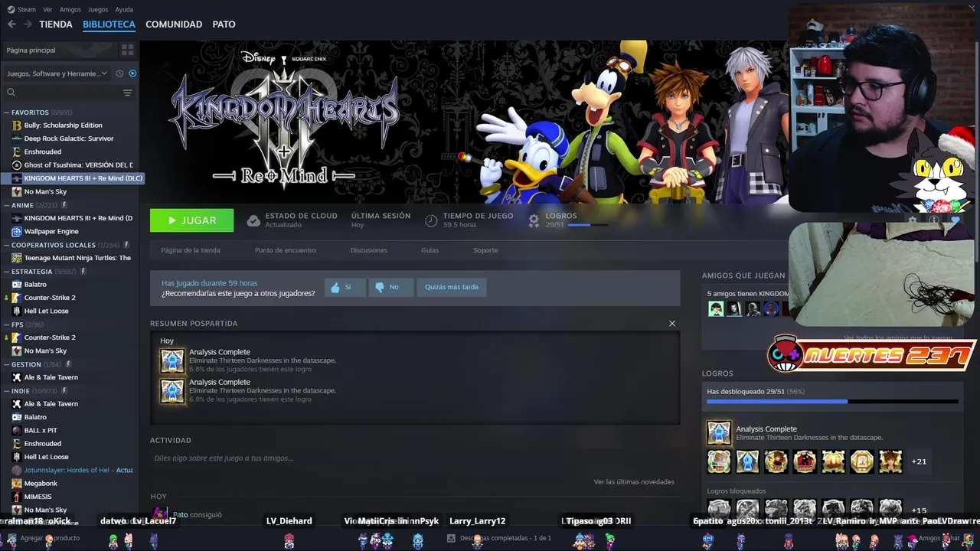Collapse the GESTION category

point(7,364)
